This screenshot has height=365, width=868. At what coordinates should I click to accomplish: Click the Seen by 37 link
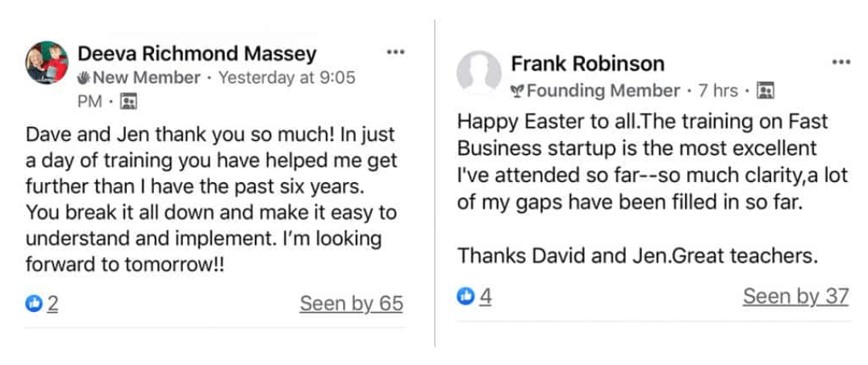point(795,297)
